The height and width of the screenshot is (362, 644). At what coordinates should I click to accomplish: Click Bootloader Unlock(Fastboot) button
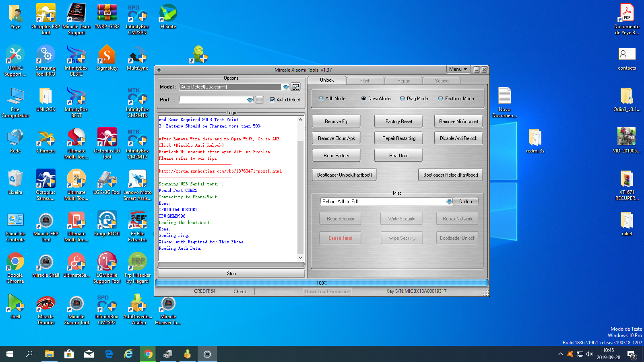(344, 175)
